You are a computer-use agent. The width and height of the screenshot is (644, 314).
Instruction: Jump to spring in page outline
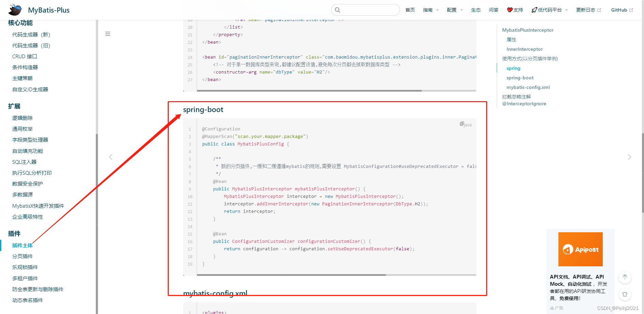[513, 68]
